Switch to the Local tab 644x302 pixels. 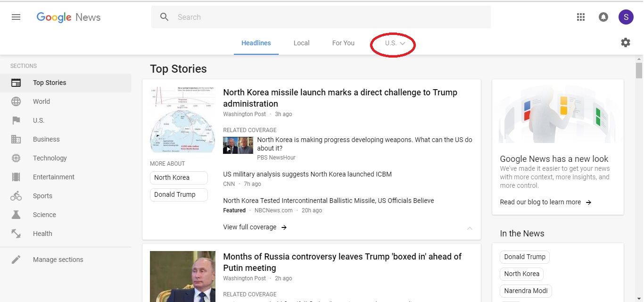(x=301, y=43)
